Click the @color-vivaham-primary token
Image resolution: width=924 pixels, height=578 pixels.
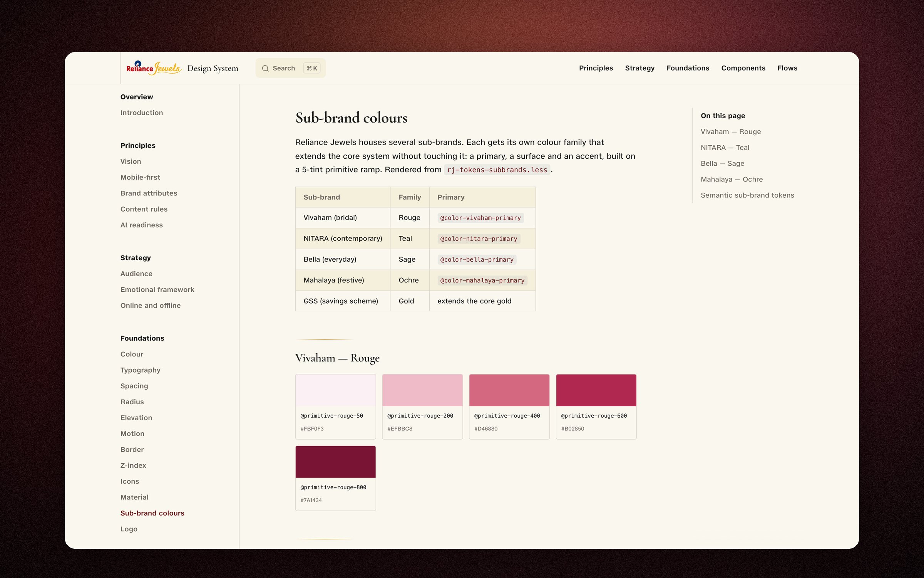click(x=480, y=218)
